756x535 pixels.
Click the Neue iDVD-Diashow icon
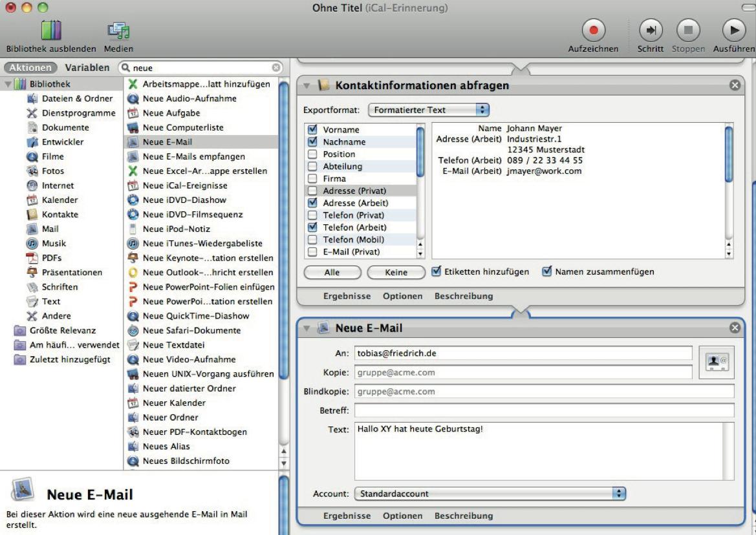coord(133,200)
